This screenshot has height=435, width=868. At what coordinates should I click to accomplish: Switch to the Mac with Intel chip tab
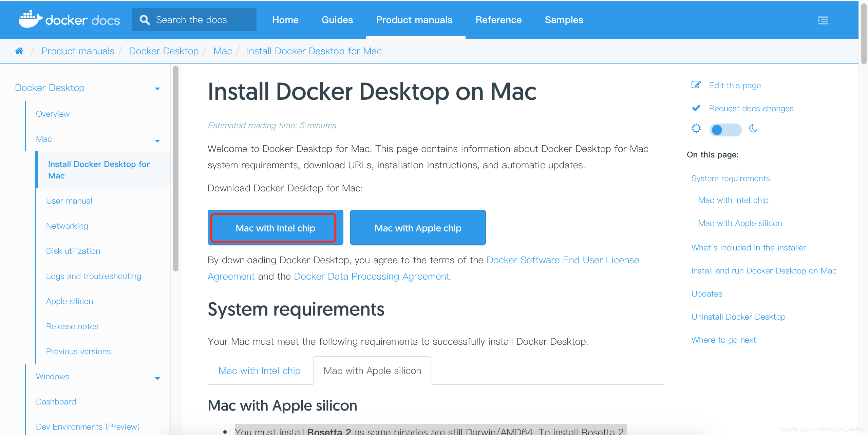tap(259, 370)
